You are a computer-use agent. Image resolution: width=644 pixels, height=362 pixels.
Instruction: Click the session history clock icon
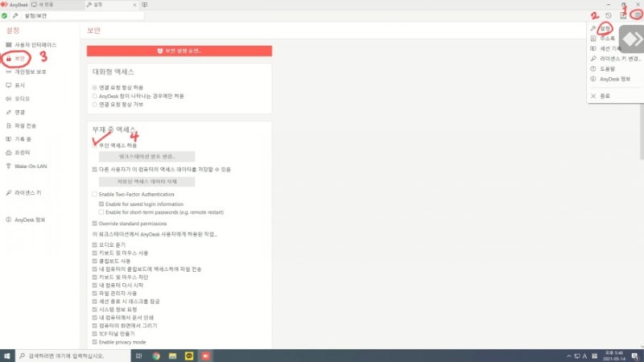[x=609, y=15]
